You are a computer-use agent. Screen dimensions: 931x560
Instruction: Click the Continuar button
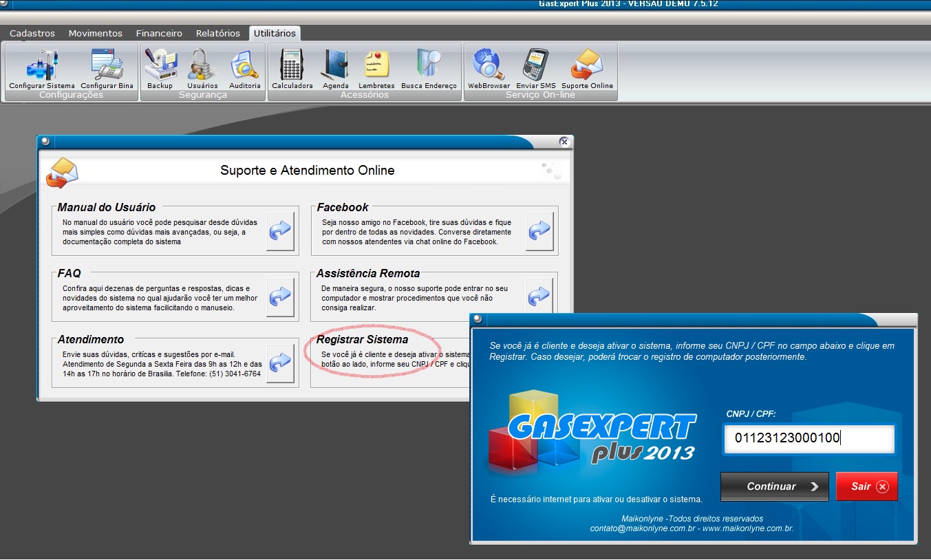[775, 486]
